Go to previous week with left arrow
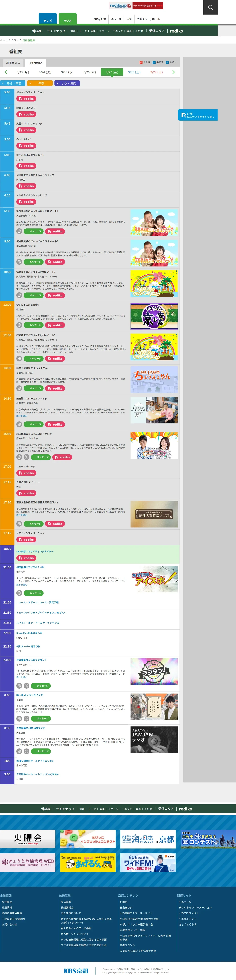 (x=6, y=72)
